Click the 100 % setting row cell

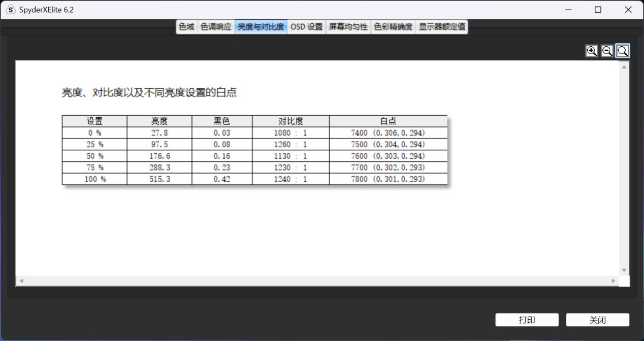(94, 179)
